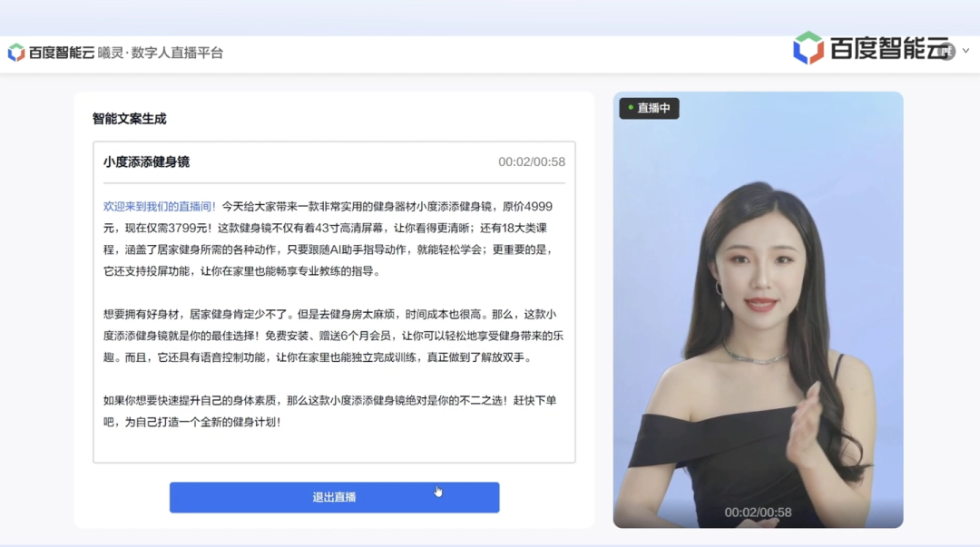Click the '退出直播' exit live button

(x=334, y=497)
